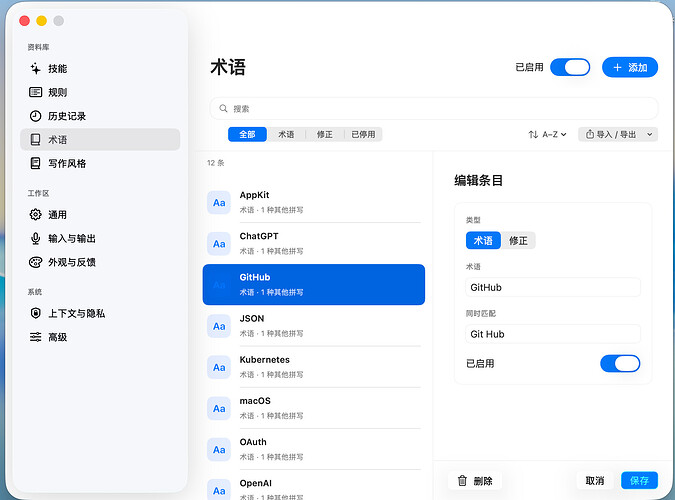Click the share icon on 导入 / 导出
675x500 pixels.
590,134
